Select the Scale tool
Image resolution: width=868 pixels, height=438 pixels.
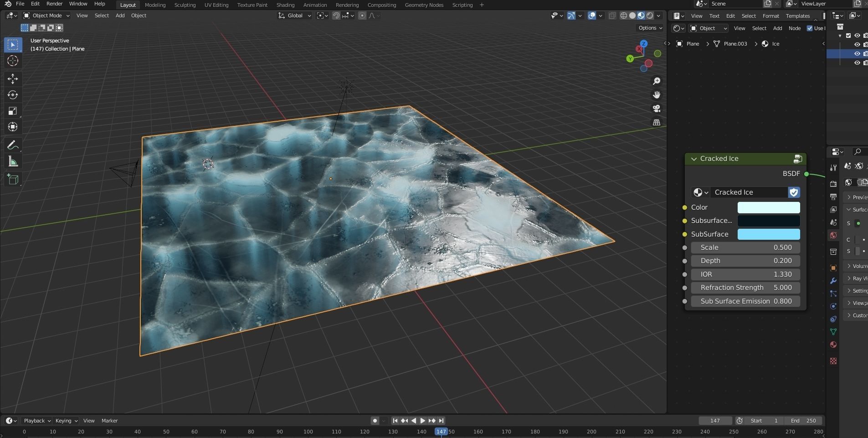pyautogui.click(x=13, y=111)
